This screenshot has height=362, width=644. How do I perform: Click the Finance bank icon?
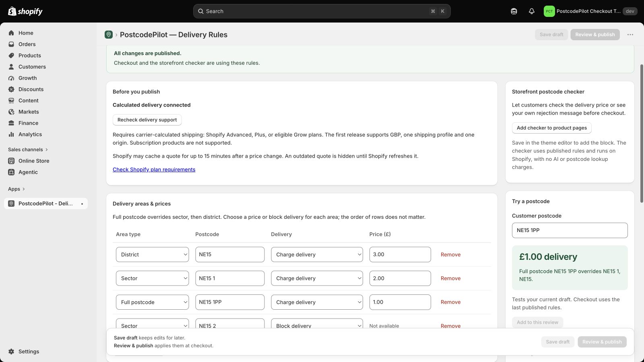click(x=11, y=123)
